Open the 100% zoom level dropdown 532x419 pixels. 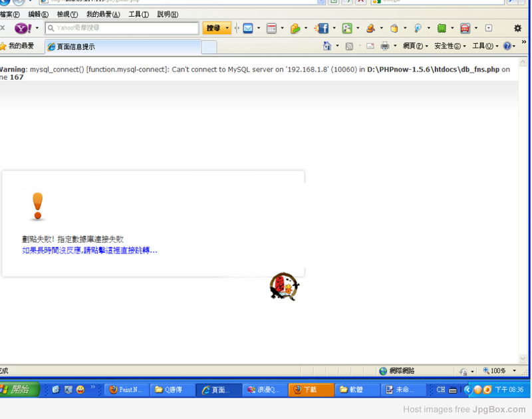[499, 370]
